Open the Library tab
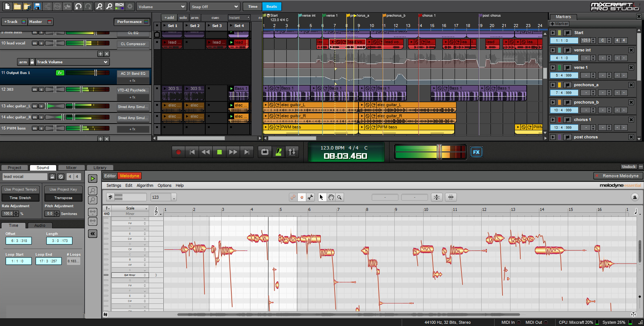Viewport: 644px width, 326px height. pyautogui.click(x=100, y=168)
